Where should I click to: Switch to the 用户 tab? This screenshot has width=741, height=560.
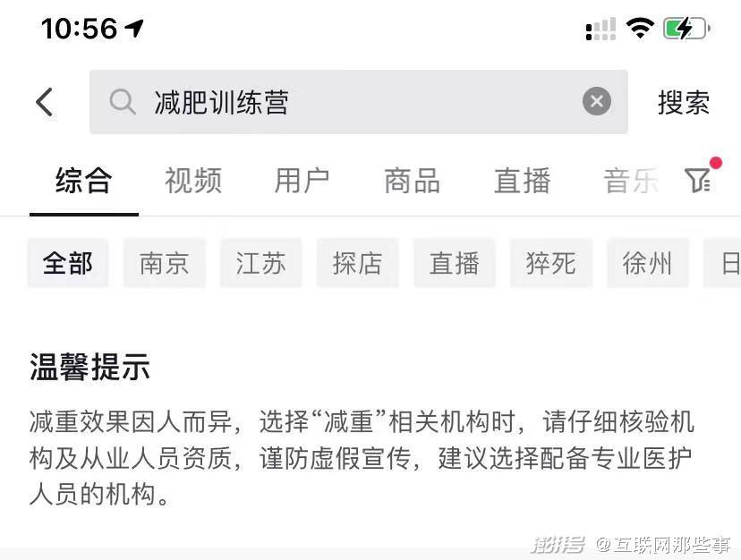pyautogui.click(x=302, y=181)
